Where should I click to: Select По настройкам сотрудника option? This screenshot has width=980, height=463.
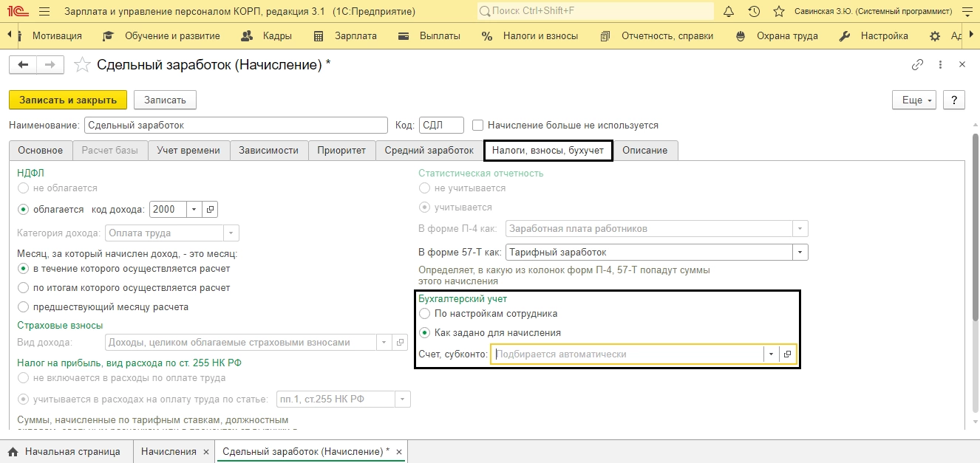tap(424, 314)
